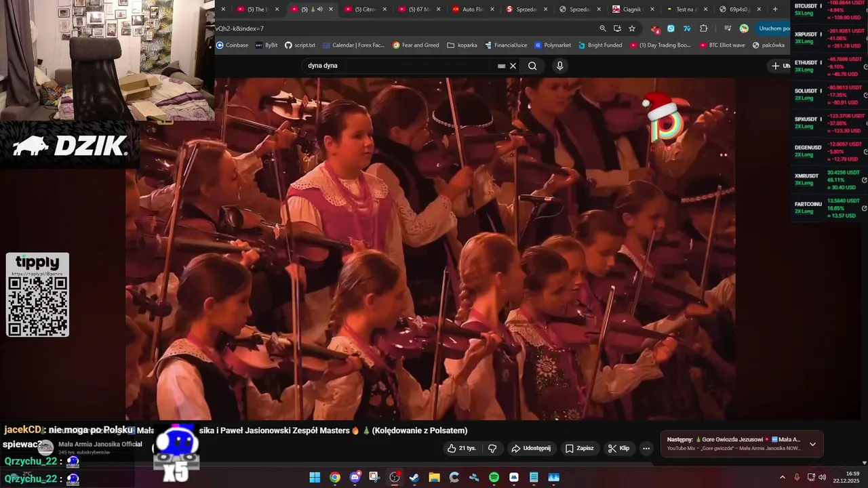Viewport: 868px width, 488px height.
Task: Click the zoom magnifier icon in address bar
Action: coord(603,28)
